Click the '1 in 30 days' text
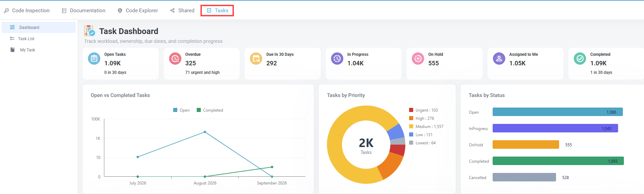 click(x=601, y=72)
